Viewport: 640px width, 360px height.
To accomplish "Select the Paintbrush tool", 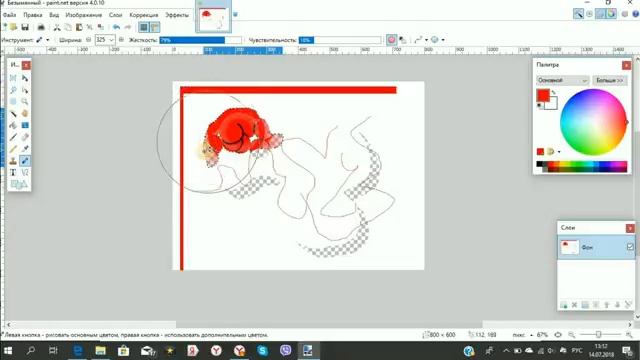I will [x=13, y=137].
